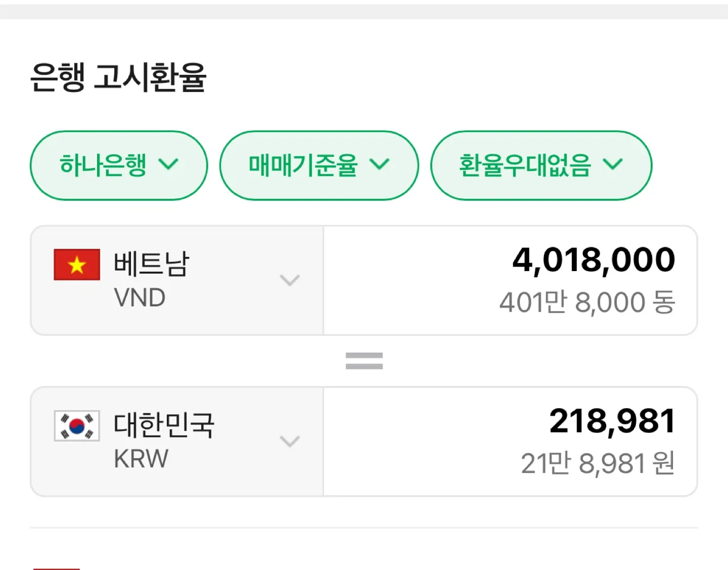Click the Vietnam flag icon

77,265
